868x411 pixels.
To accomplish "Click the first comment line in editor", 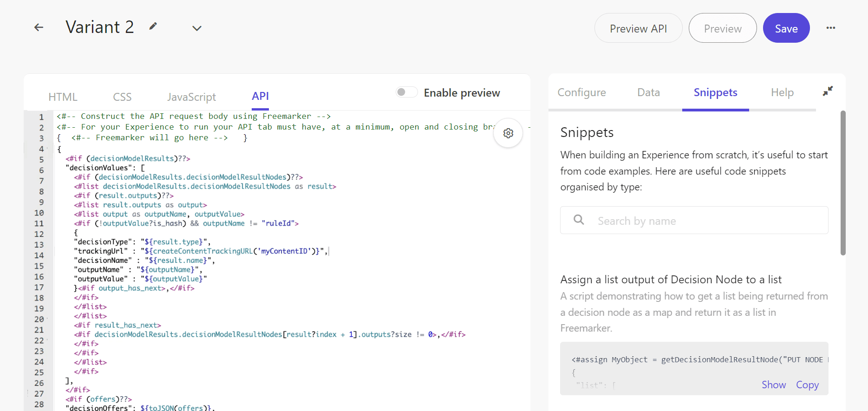I will click(x=194, y=116).
